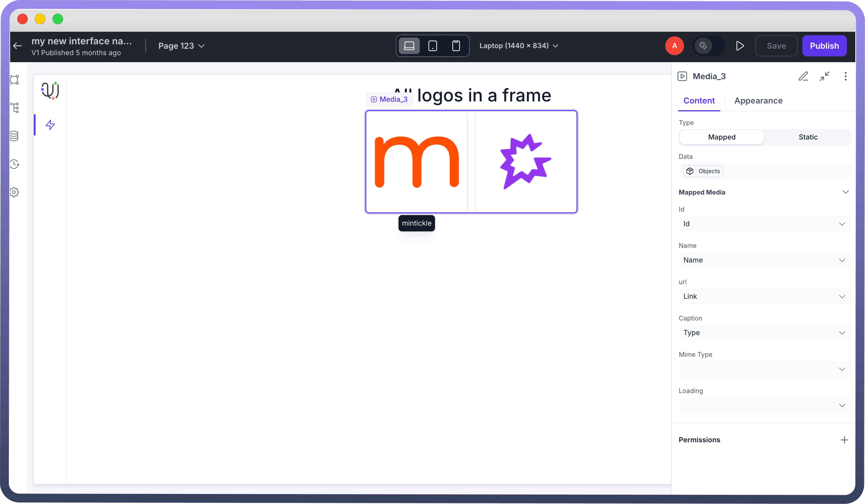The width and height of the screenshot is (865, 504).
Task: Collapse the Mapped Media section
Action: 845,192
